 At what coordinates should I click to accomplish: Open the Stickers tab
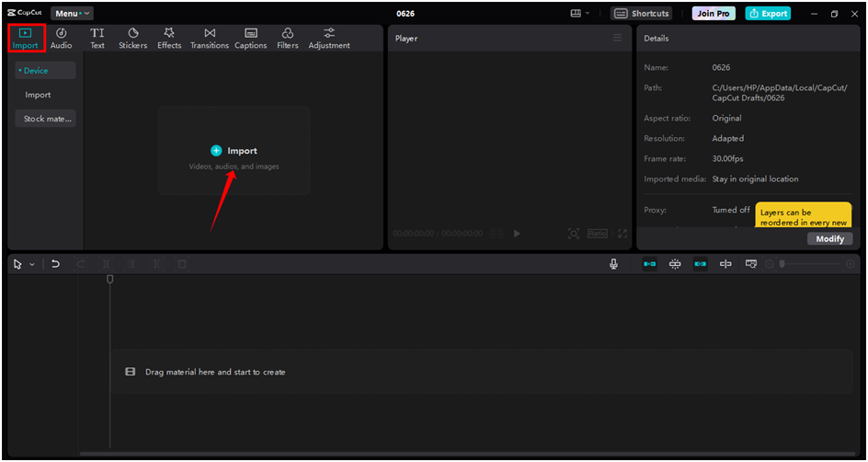pos(132,39)
